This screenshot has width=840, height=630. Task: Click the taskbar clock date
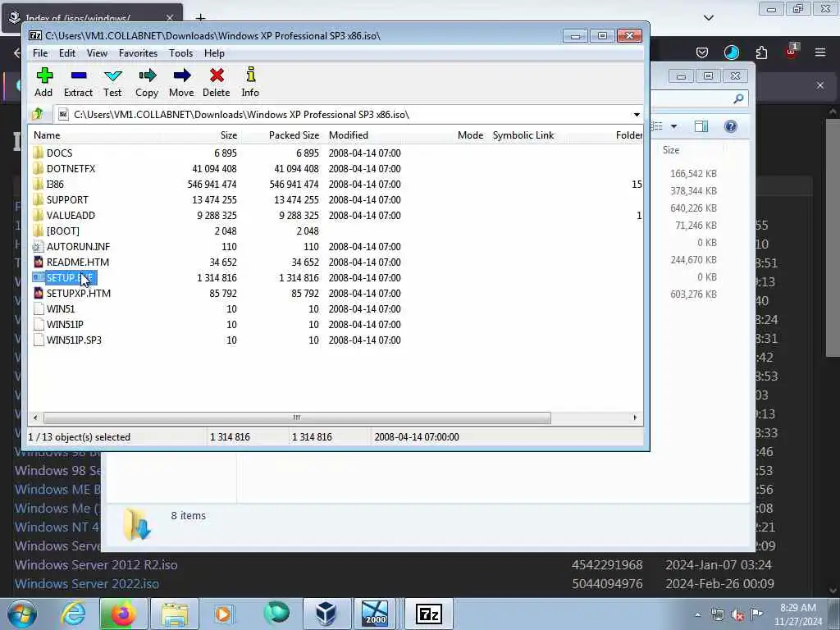click(798, 622)
